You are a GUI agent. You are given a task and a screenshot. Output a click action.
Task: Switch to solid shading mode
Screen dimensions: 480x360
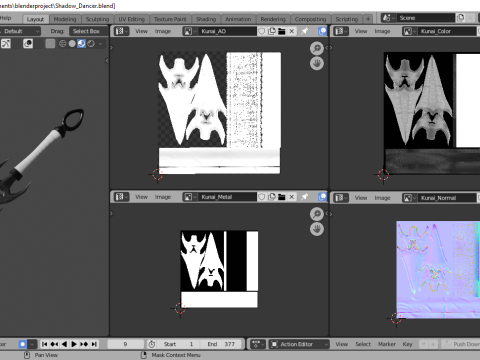click(x=72, y=44)
